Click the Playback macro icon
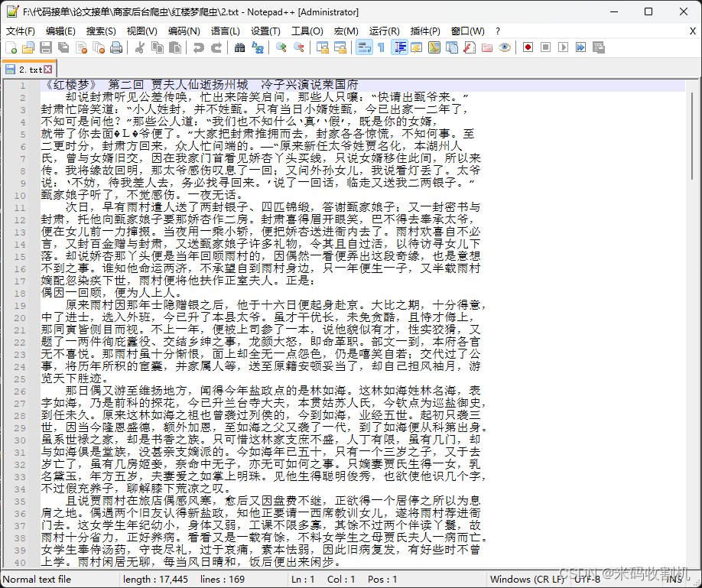This screenshot has width=702, height=588. 564,47
